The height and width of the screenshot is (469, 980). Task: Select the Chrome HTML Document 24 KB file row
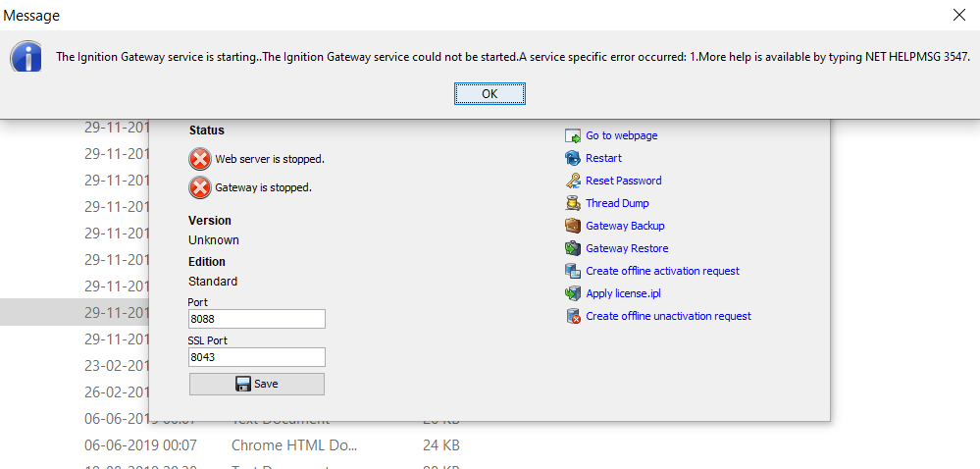pos(272,445)
